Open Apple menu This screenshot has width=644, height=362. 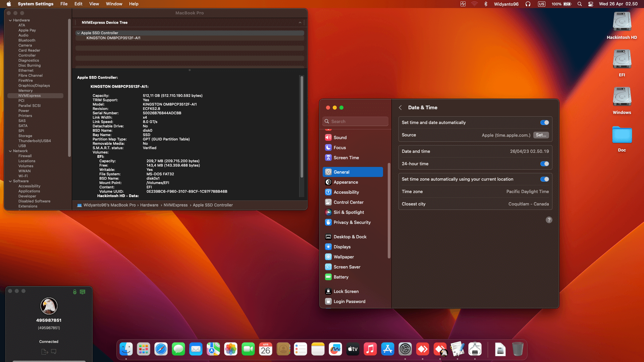[9, 4]
